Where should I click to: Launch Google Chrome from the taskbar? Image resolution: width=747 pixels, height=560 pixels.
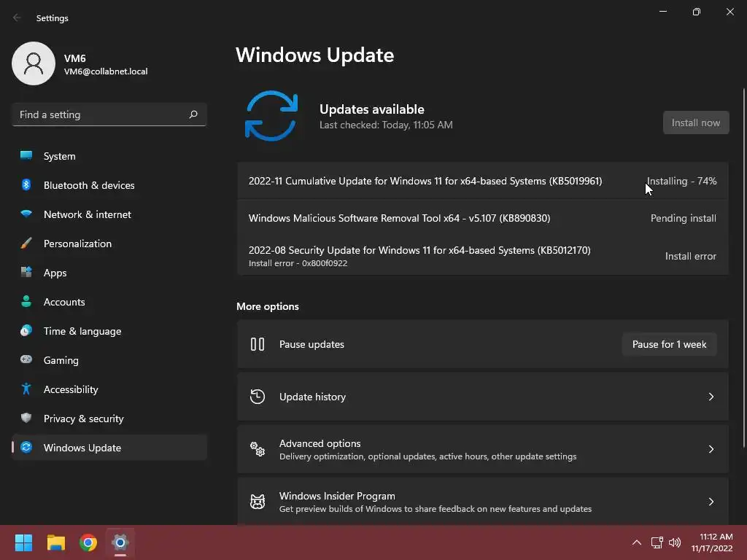(x=88, y=542)
